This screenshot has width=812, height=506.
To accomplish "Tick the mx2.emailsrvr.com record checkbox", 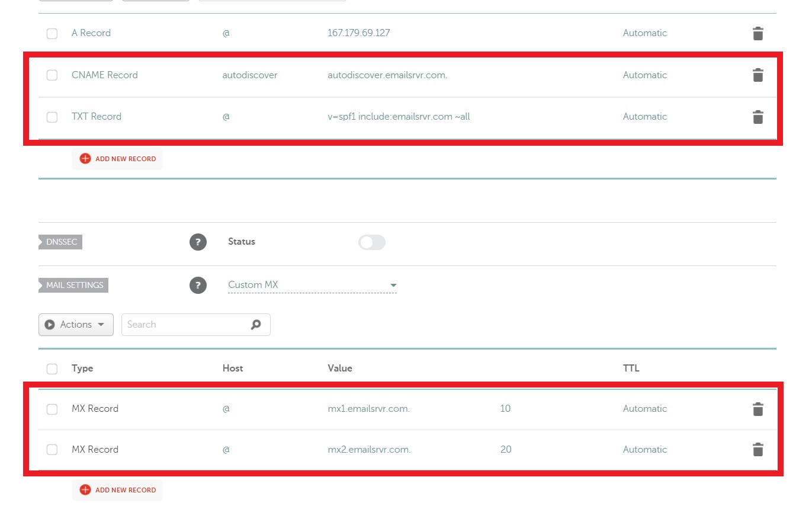I will pyautogui.click(x=52, y=450).
